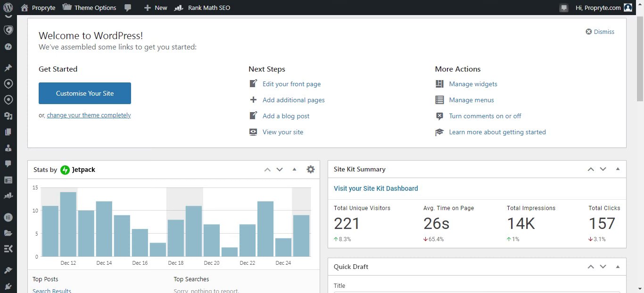Open Rank Math SEO admin bar menu
This screenshot has height=293, width=644.
[202, 8]
